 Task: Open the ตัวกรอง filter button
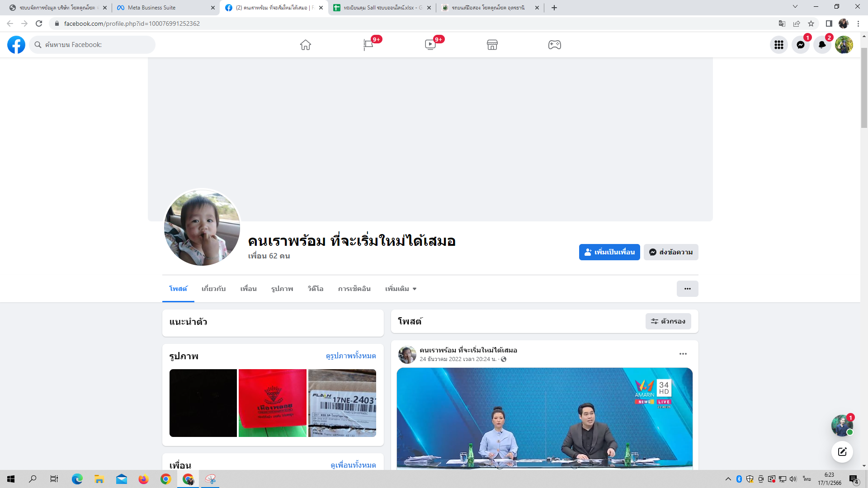coord(668,321)
